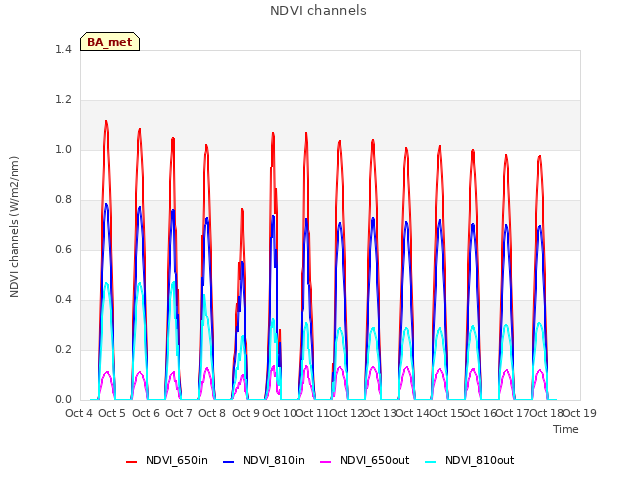Click the blue NDVI_810in legend swatch
640x480 pixels.
coord(229,462)
